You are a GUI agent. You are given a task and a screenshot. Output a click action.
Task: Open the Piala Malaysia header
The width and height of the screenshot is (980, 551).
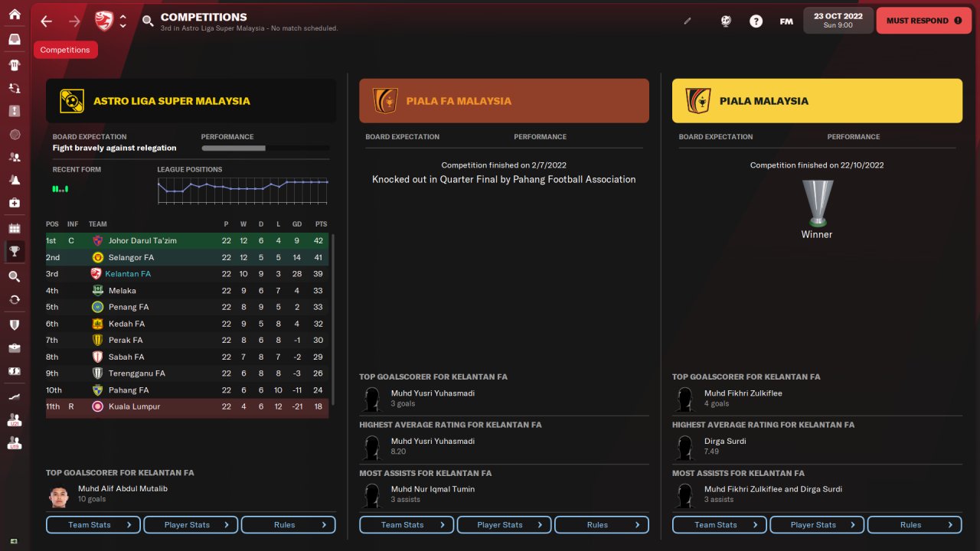(x=817, y=101)
